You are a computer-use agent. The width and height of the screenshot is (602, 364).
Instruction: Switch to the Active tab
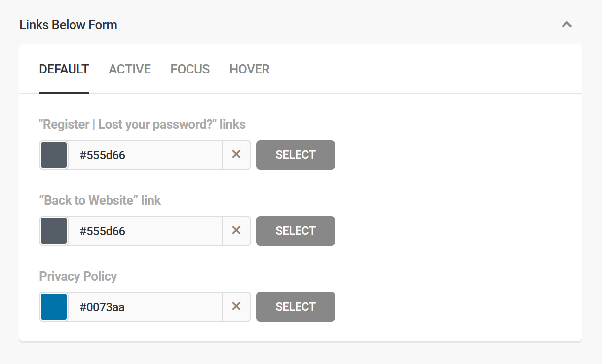tap(130, 69)
